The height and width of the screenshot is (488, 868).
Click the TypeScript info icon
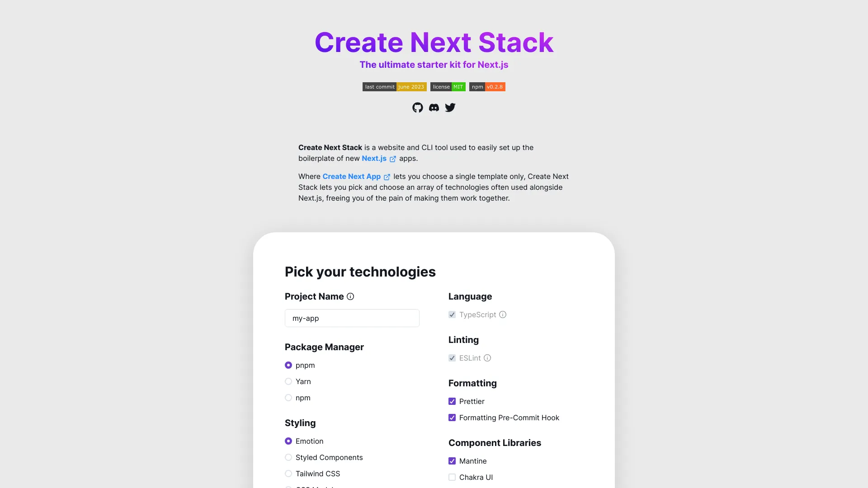tap(503, 314)
